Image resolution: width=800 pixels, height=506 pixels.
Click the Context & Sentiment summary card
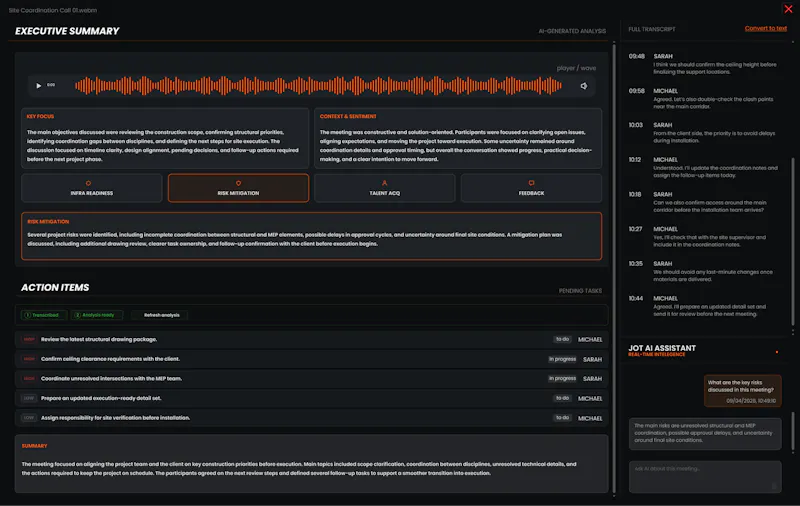pyautogui.click(x=458, y=138)
